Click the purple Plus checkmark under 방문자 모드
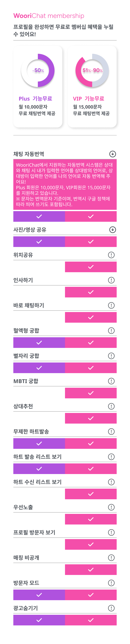 (39, 595)
